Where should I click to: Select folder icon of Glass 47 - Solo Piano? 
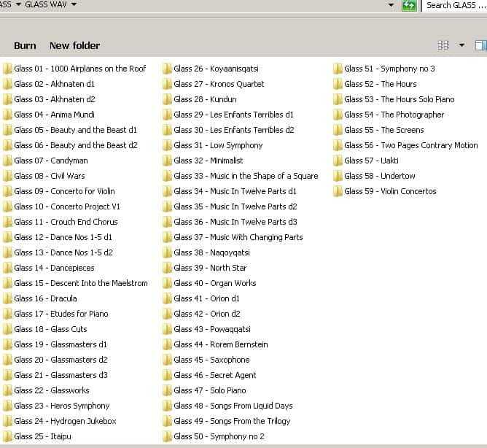point(167,390)
